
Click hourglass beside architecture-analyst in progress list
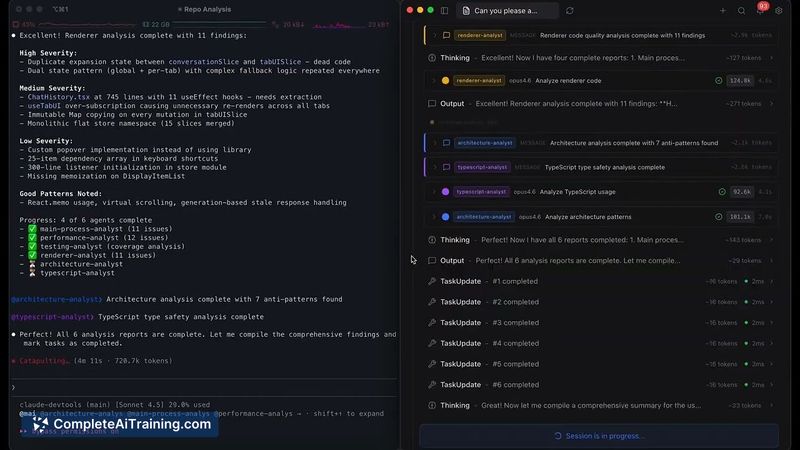click(32, 264)
